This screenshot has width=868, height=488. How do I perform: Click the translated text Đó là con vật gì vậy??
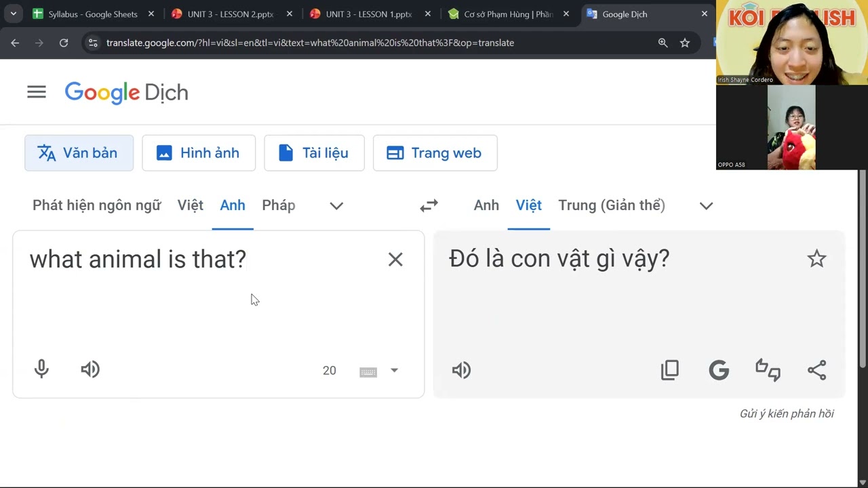pos(559,258)
